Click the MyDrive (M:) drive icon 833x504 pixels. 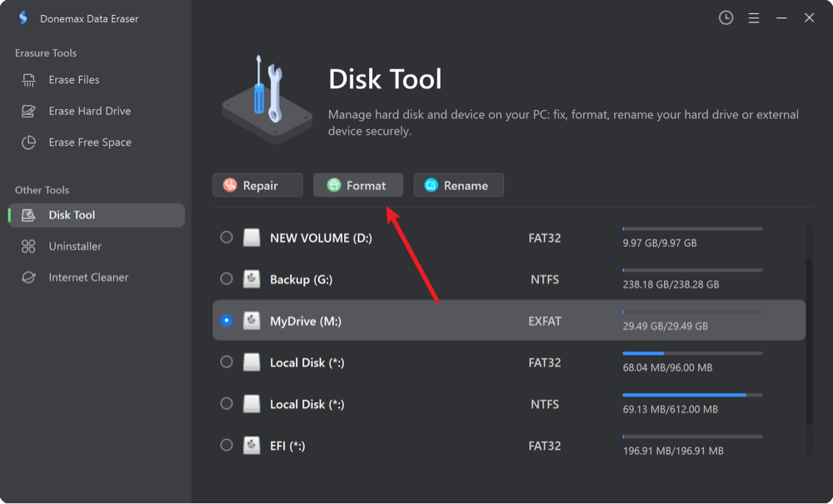pyautogui.click(x=252, y=320)
